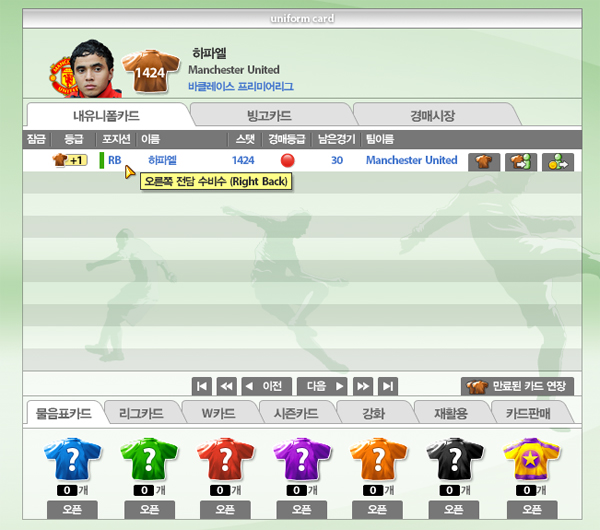Go to first page button
The image size is (600, 530).
pyautogui.click(x=202, y=386)
